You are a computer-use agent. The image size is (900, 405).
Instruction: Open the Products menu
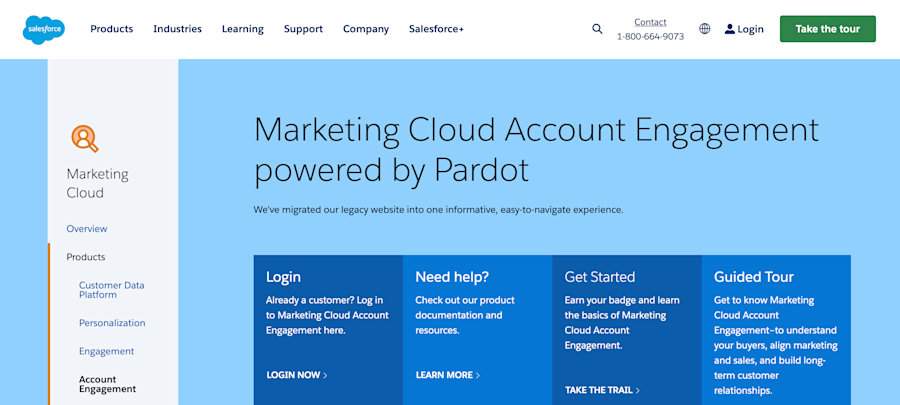(x=111, y=29)
